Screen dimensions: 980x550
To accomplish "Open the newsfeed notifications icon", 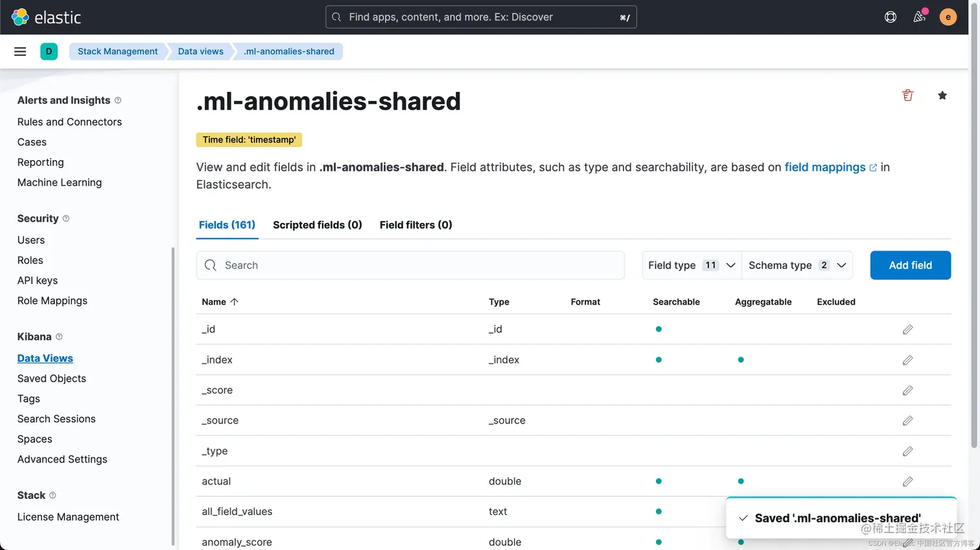I will pos(919,17).
